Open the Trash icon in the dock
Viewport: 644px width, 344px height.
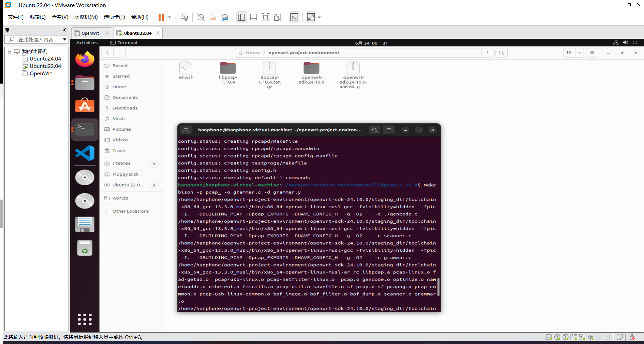pyautogui.click(x=85, y=248)
